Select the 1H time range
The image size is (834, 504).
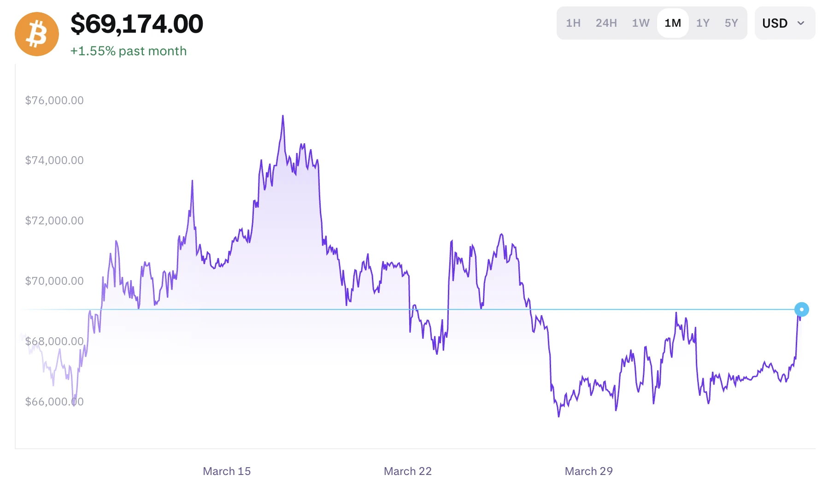pyautogui.click(x=573, y=23)
